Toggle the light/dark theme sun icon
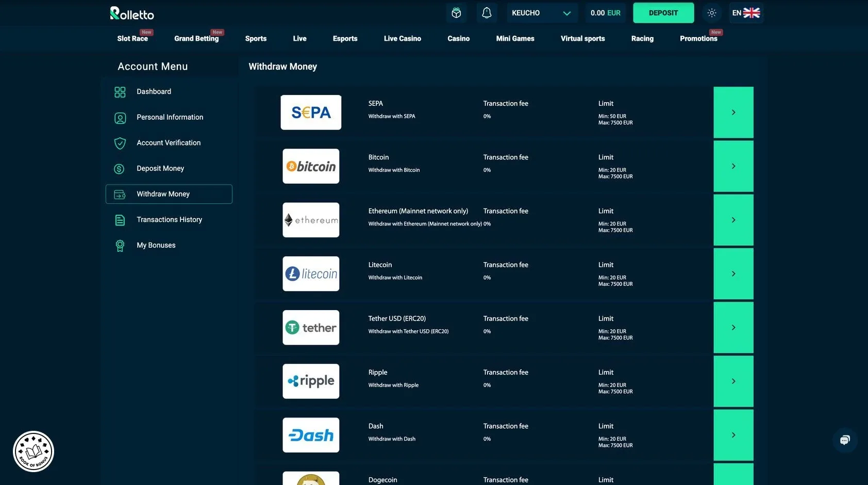The width and height of the screenshot is (868, 485). 712,13
